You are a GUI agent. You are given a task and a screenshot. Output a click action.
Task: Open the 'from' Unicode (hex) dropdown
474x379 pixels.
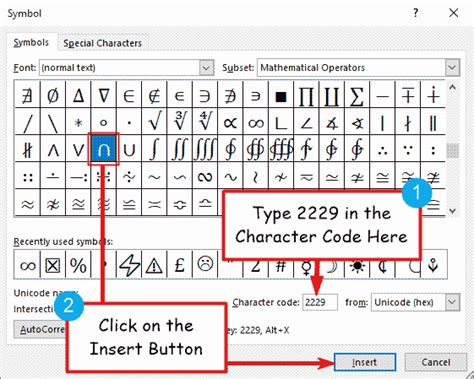pyautogui.click(x=452, y=302)
